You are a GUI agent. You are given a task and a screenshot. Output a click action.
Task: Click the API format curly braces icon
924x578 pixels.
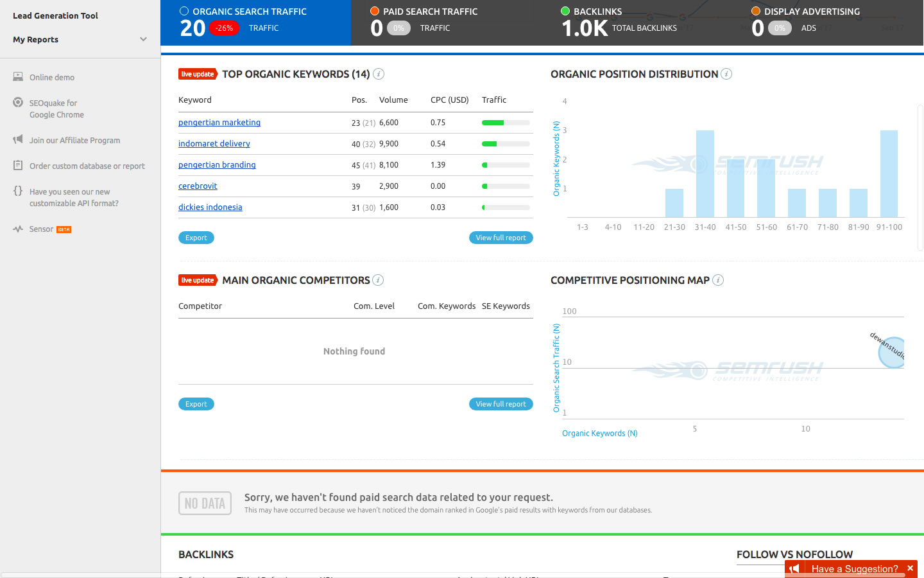(18, 191)
